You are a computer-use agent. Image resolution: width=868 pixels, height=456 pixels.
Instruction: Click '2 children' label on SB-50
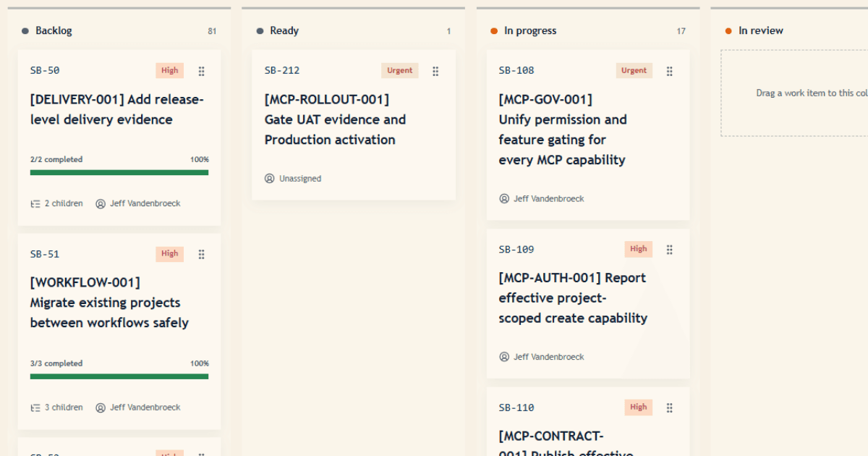(64, 204)
